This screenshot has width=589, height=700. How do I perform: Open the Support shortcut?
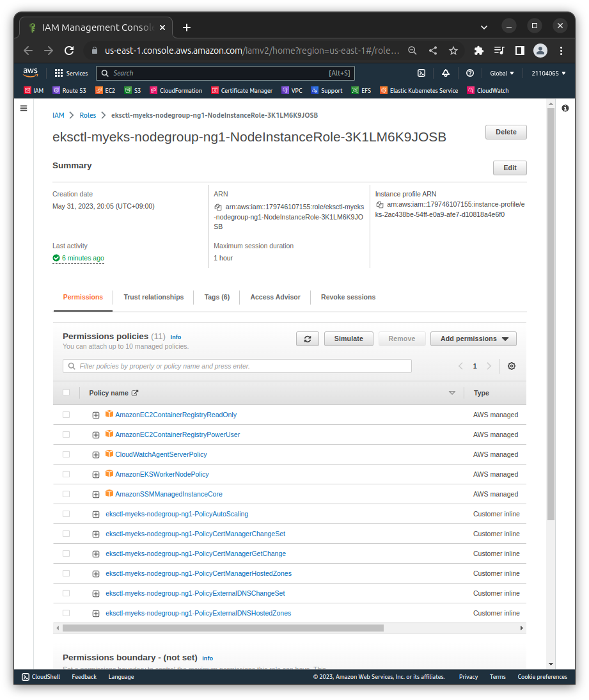[327, 91]
